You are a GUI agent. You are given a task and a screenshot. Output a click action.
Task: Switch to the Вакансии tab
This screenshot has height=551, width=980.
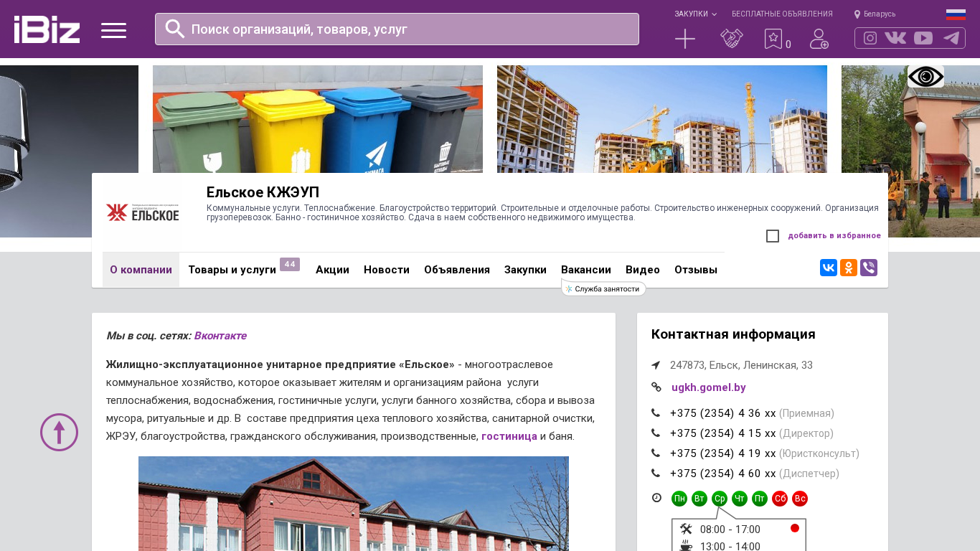(x=586, y=270)
